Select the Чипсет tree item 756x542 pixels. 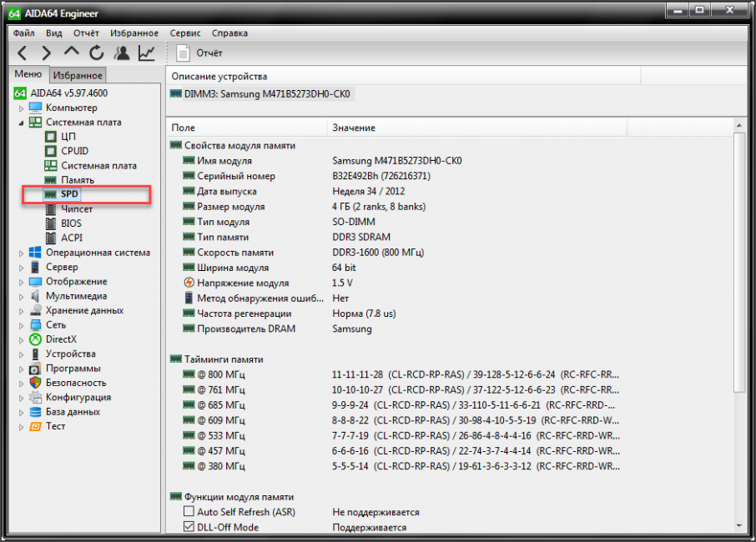tap(77, 208)
